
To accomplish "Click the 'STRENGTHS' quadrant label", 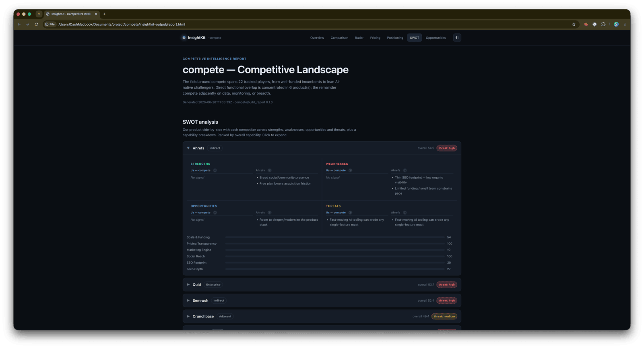I will pos(200,164).
